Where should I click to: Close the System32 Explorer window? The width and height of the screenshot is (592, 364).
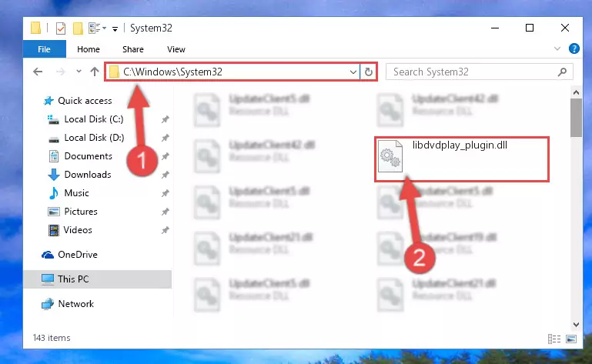tap(565, 28)
